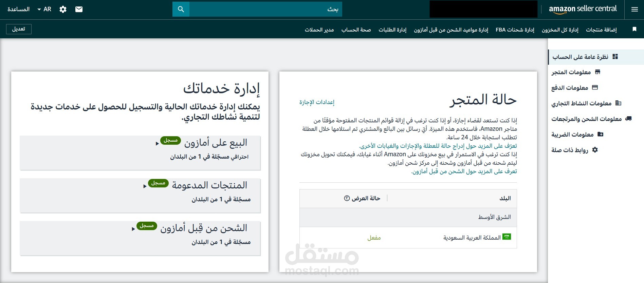Open مدير الحملات menu item
644x283 pixels.
point(319,30)
